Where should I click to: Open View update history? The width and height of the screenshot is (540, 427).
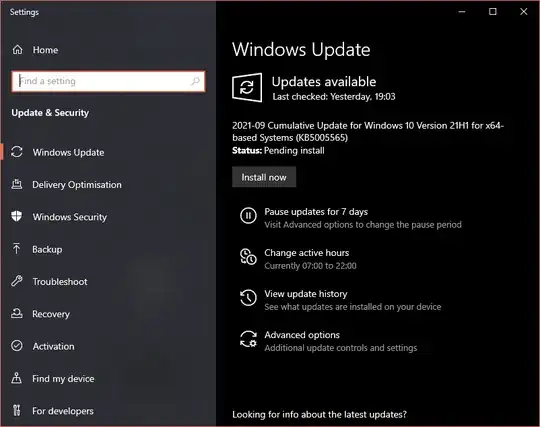pos(306,294)
